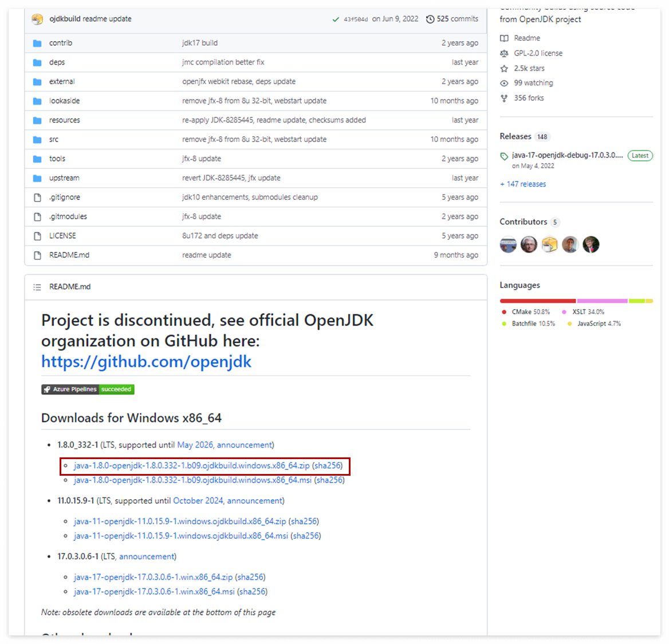Open README.md in the file list
This screenshot has width=669, height=644.
point(69,255)
